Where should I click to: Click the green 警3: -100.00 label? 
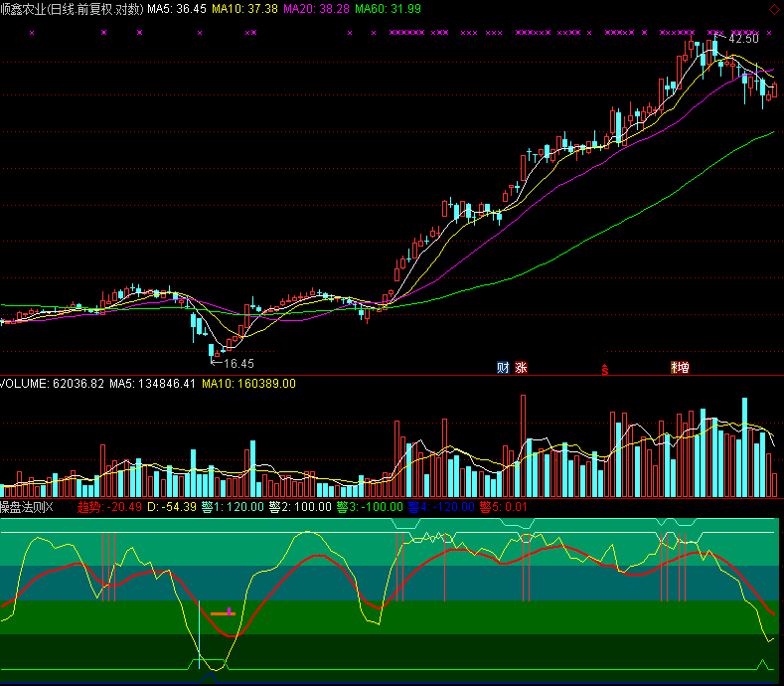pyautogui.click(x=370, y=507)
